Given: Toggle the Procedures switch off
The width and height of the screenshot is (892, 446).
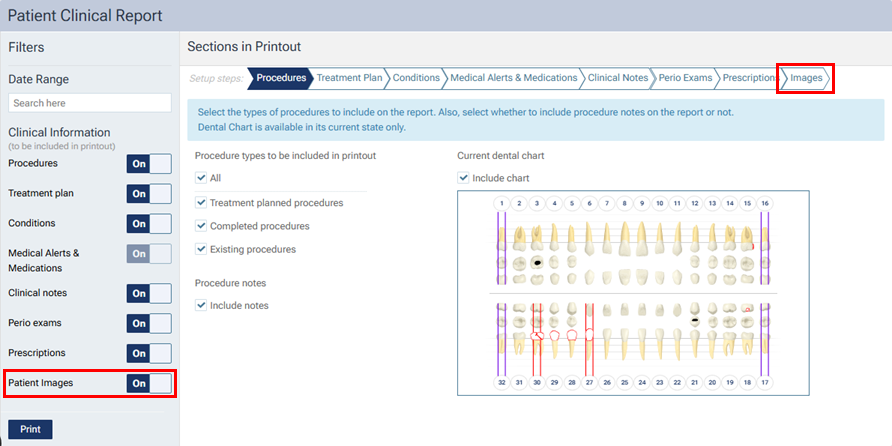Looking at the screenshot, I should click(x=148, y=164).
